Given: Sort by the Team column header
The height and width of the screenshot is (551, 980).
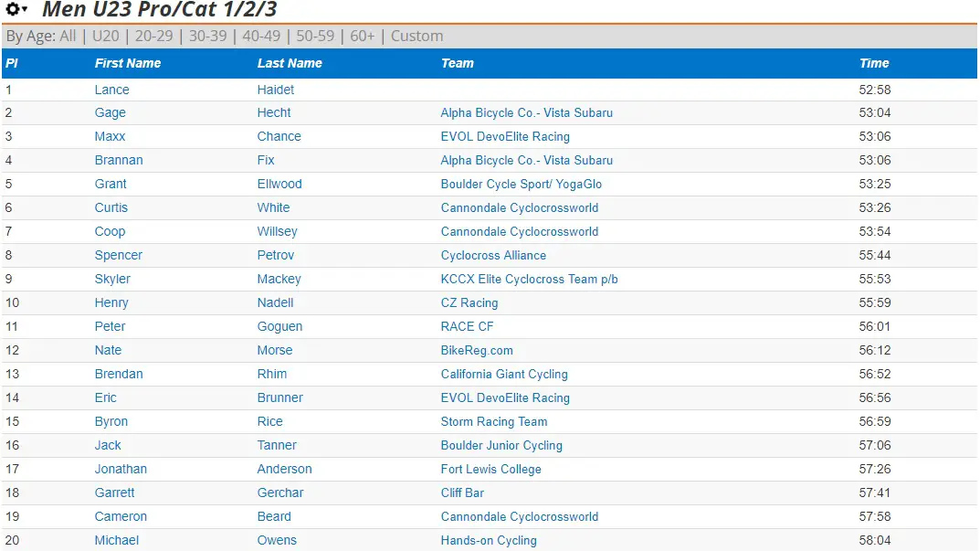Looking at the screenshot, I should 458,63.
